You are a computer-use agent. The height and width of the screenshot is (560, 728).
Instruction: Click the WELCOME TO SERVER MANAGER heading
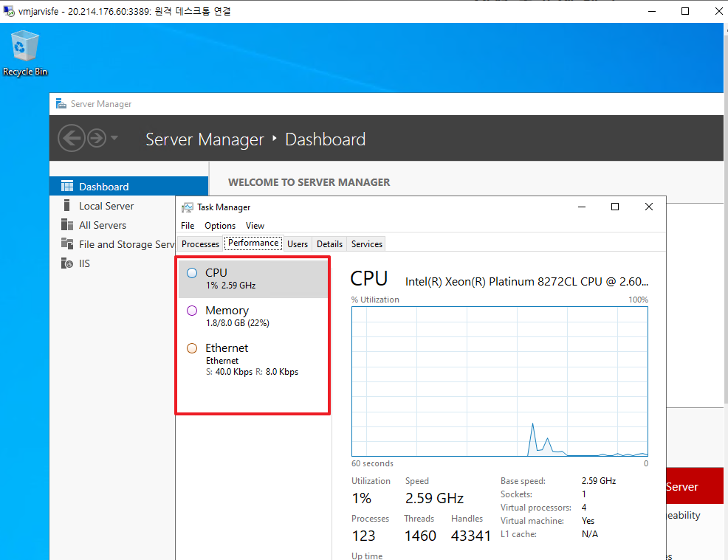point(309,182)
